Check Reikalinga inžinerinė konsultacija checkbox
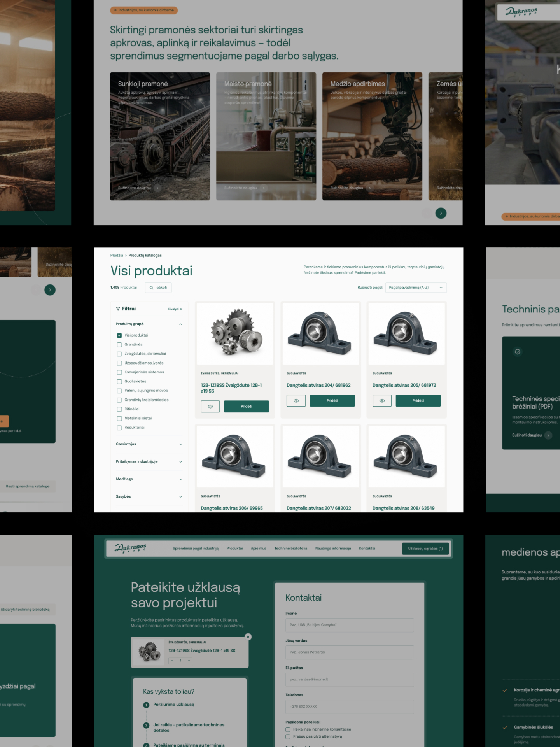560x747 pixels. [x=288, y=730]
